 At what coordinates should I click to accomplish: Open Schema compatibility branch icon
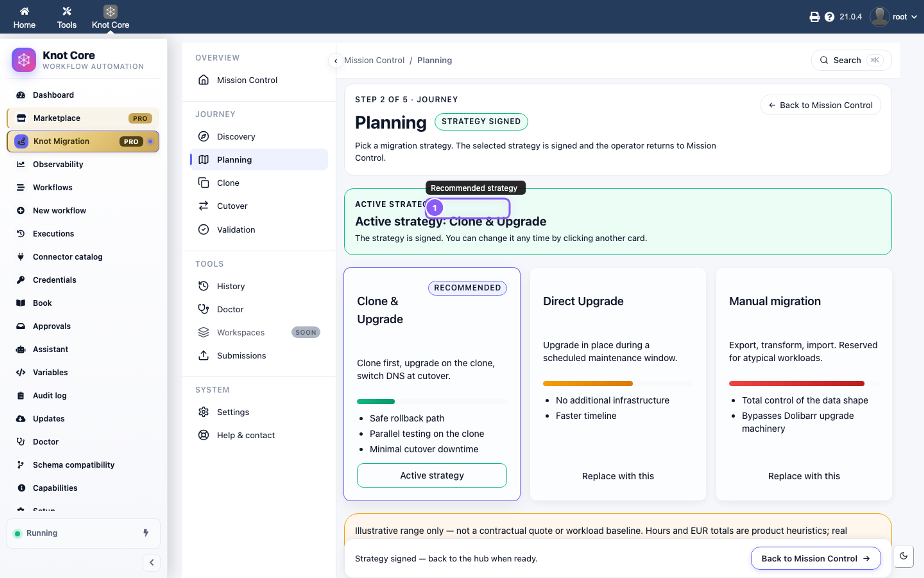21,464
